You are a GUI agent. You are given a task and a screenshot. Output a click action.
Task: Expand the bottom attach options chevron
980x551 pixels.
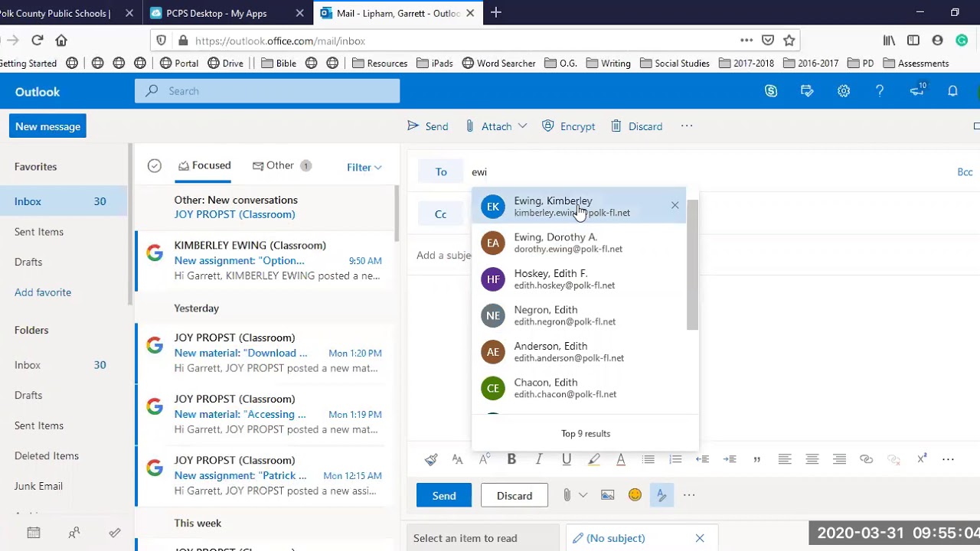tap(583, 495)
